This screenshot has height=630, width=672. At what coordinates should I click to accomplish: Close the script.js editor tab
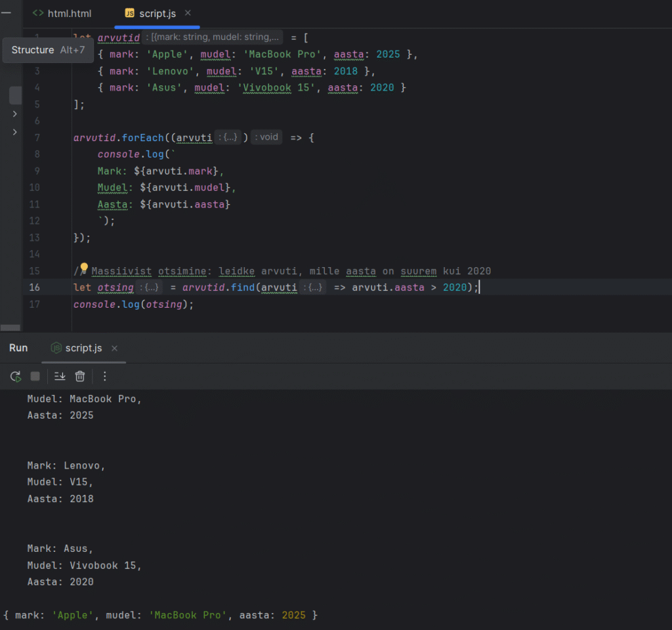pos(188,13)
